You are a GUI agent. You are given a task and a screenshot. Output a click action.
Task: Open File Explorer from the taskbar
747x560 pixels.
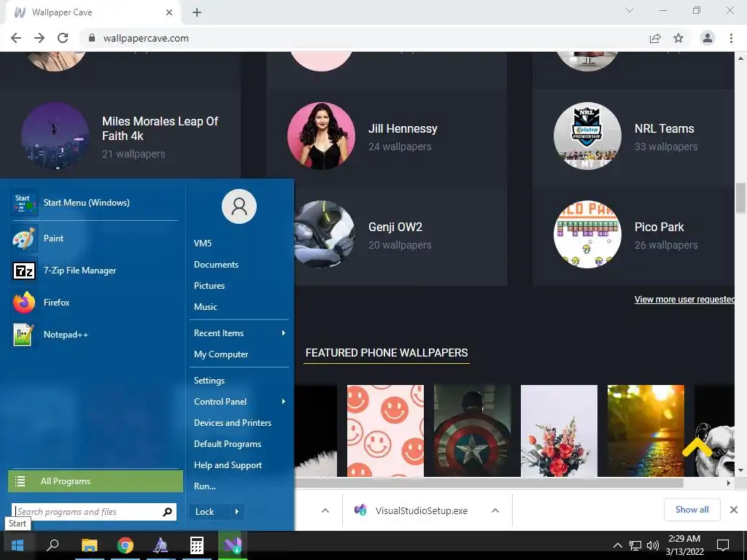point(89,545)
